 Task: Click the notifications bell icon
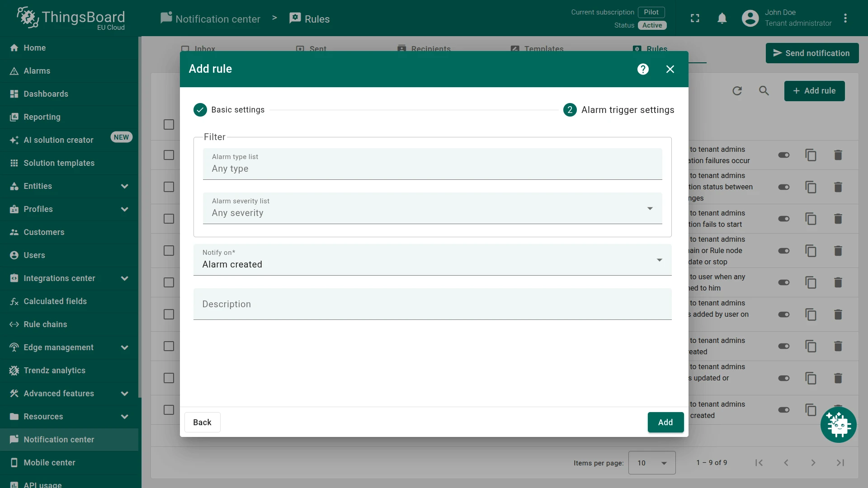(722, 19)
